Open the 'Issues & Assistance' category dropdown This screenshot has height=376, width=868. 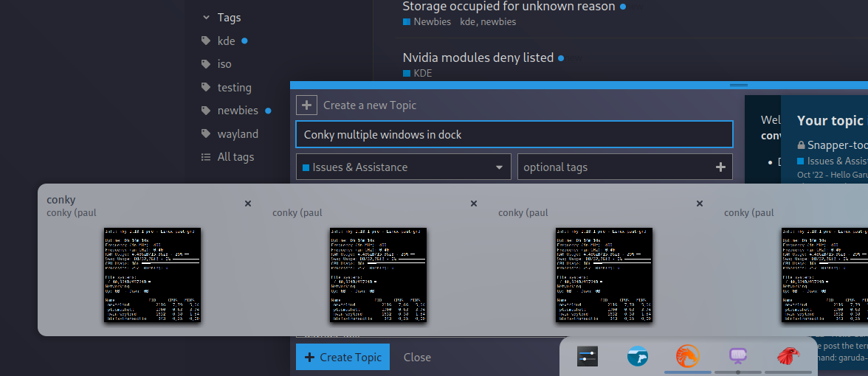pos(404,167)
